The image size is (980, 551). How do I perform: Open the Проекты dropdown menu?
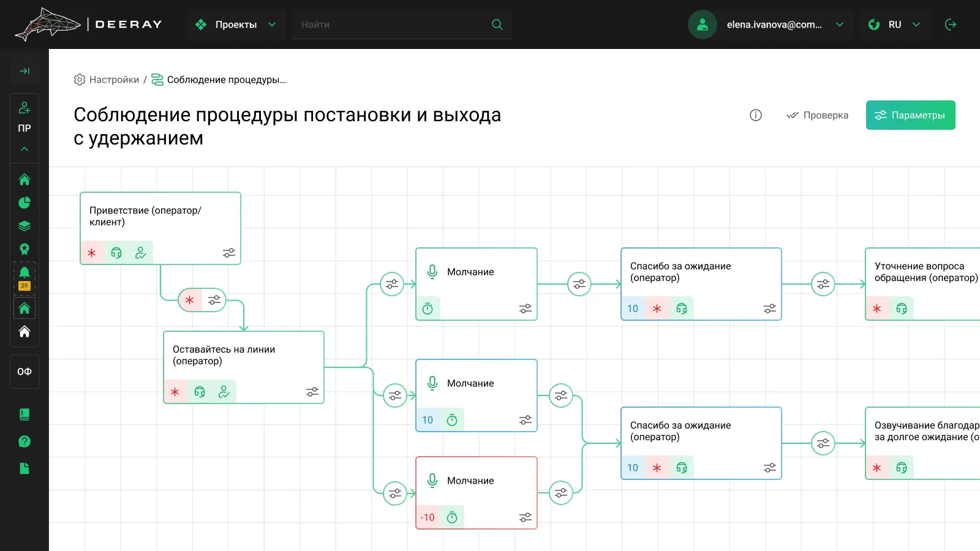(236, 24)
